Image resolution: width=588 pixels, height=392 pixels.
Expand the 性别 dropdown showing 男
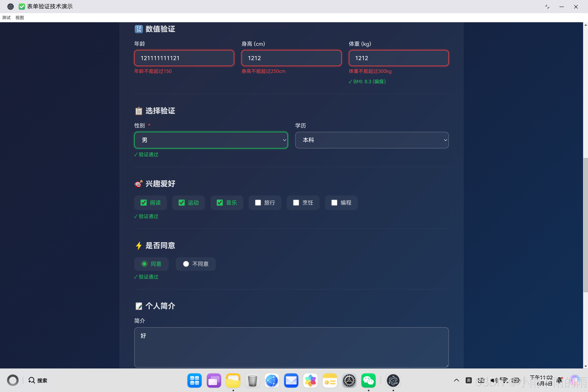pos(211,140)
